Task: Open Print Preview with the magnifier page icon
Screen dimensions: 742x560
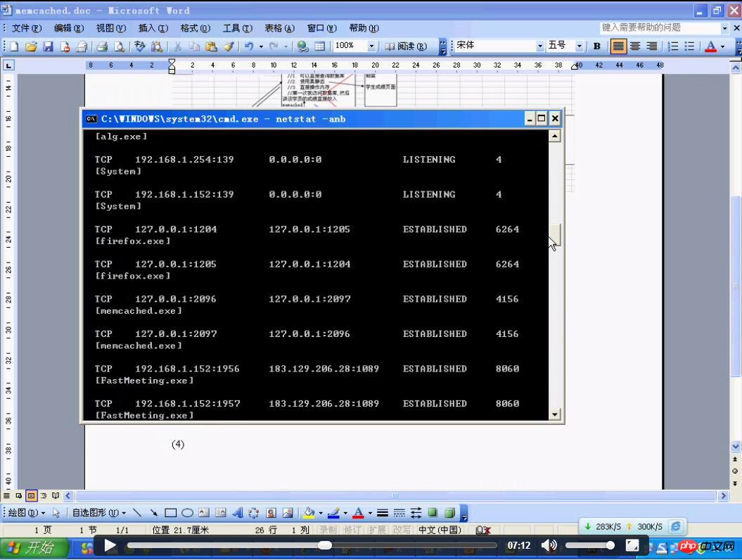Action: point(120,46)
